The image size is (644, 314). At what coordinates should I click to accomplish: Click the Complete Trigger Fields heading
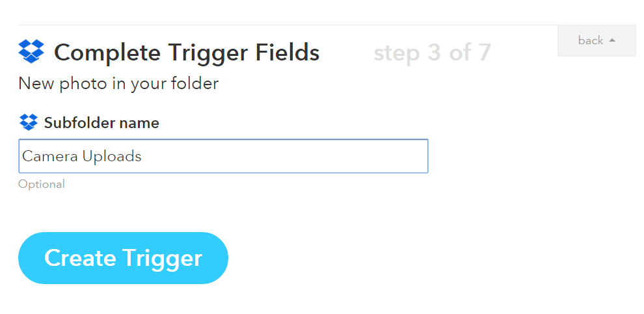tap(187, 53)
